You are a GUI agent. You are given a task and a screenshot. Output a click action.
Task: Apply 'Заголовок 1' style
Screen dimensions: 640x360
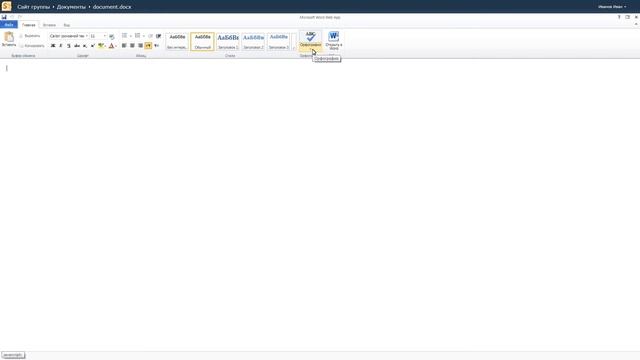228,42
